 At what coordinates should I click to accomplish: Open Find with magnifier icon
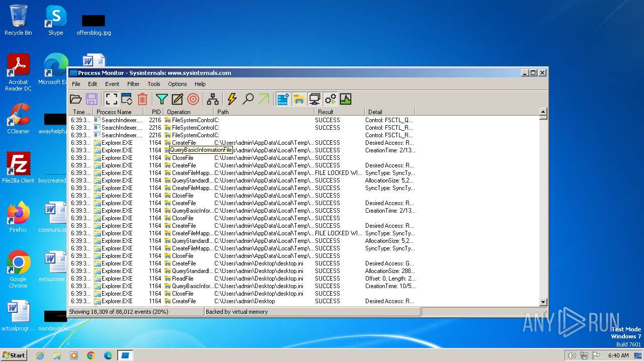point(248,99)
